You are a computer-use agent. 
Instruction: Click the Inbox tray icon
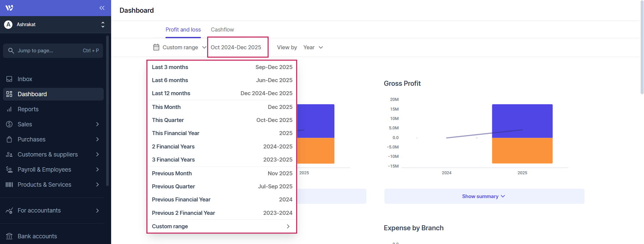click(x=9, y=79)
